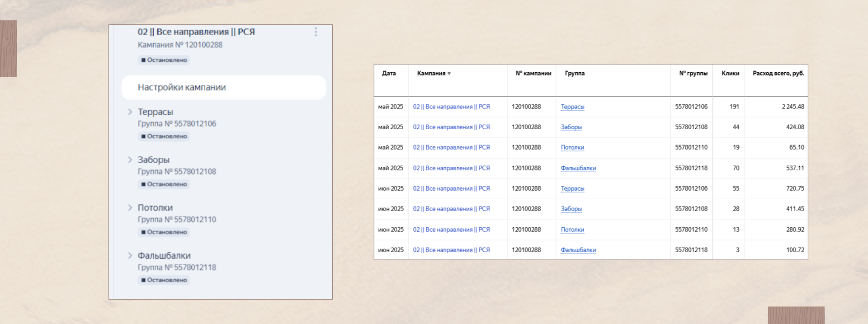Expand the Заборы group chevron

coord(130,160)
